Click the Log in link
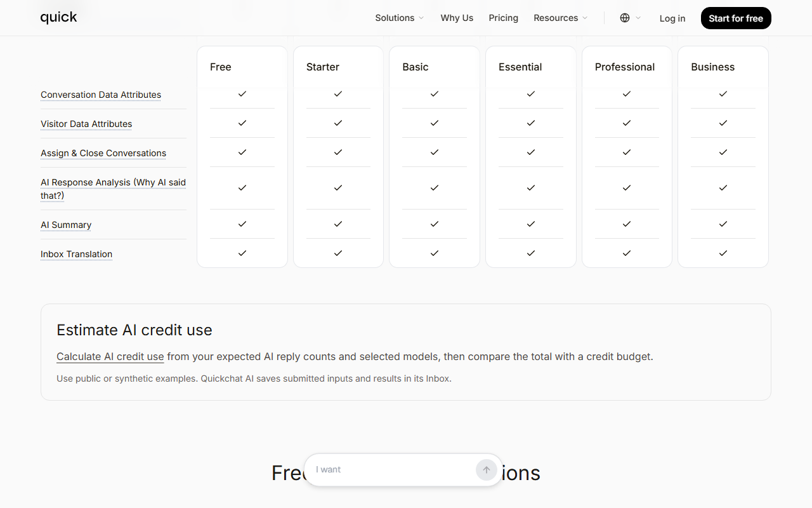Screen dimensions: 812x508 (672, 18)
